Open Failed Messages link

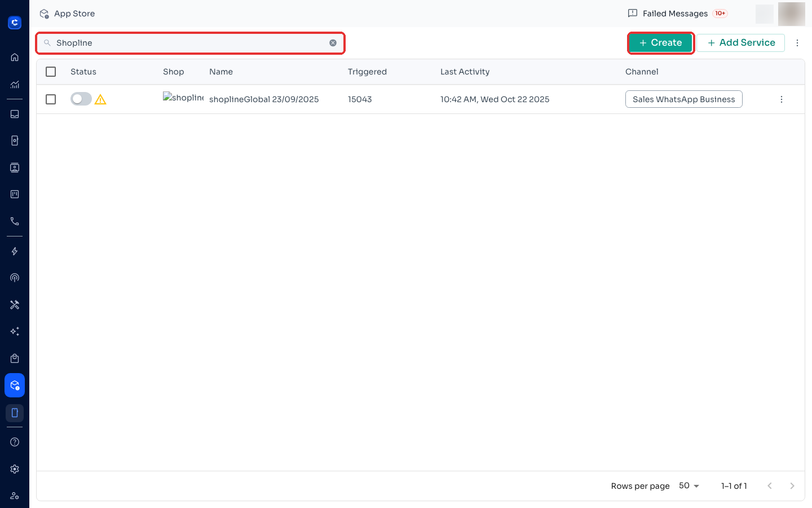click(x=675, y=14)
